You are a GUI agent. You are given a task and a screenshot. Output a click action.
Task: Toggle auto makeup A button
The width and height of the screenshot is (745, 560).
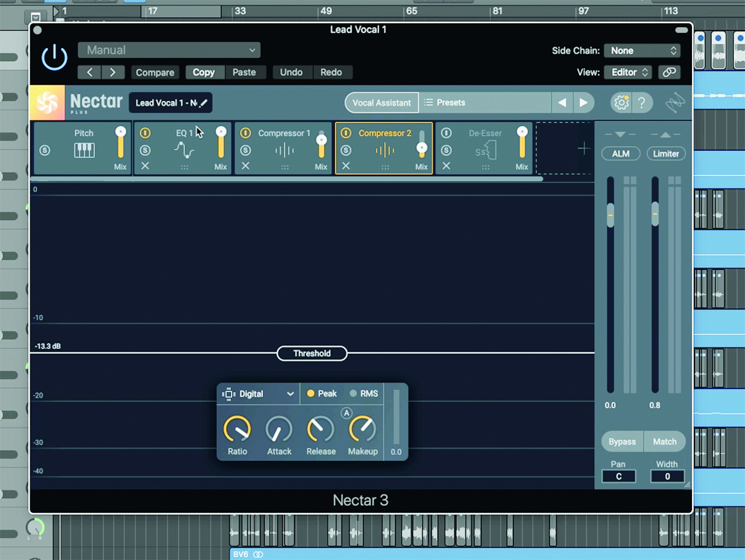(346, 413)
